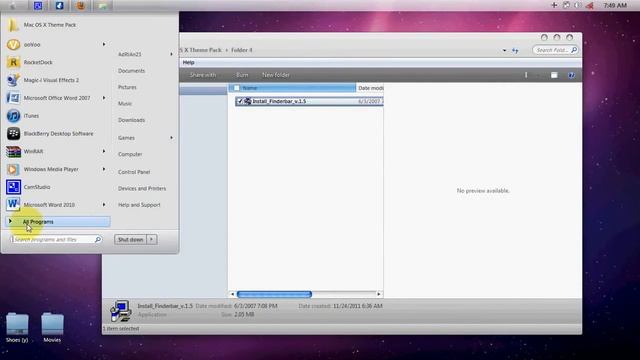Open Computer from the Start menu
Screen dimensions: 640x360
(130, 154)
